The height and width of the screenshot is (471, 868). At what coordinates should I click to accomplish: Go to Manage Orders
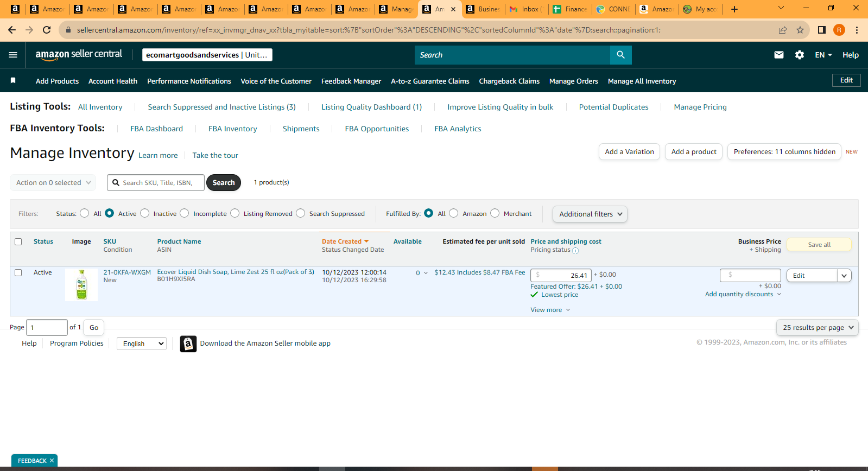point(574,81)
